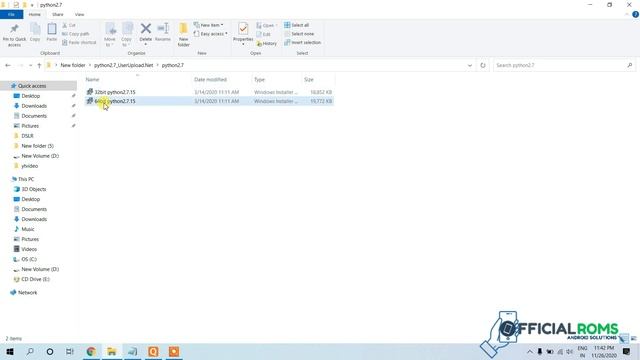Open New folder (5) in sidebar
The height and width of the screenshot is (360, 640).
tap(38, 146)
